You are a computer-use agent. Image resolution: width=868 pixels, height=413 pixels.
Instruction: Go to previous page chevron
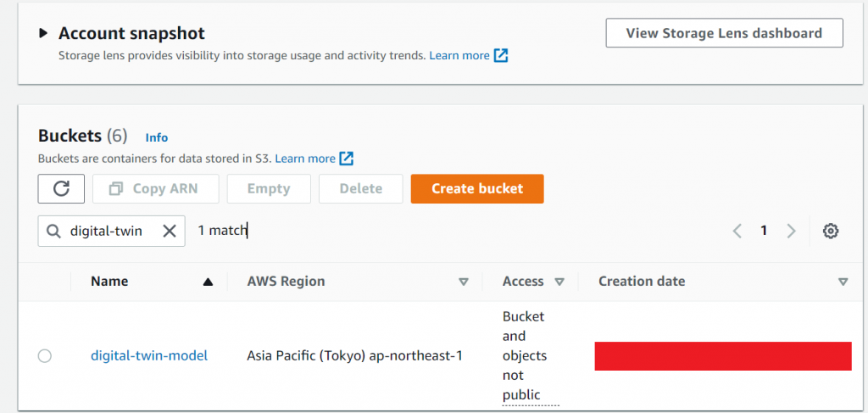737,231
